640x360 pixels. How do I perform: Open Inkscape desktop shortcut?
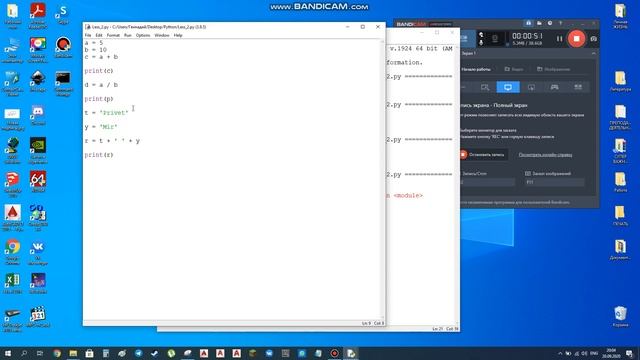coord(38,81)
